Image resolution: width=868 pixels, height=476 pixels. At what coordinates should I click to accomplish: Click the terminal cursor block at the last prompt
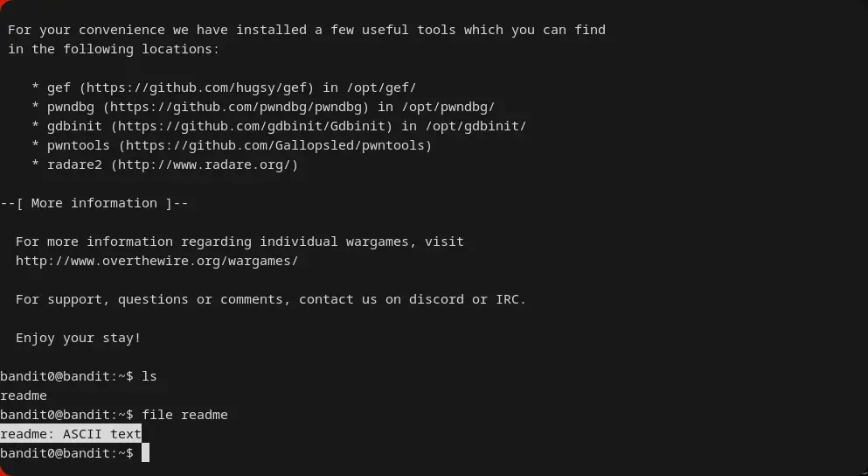(146, 453)
